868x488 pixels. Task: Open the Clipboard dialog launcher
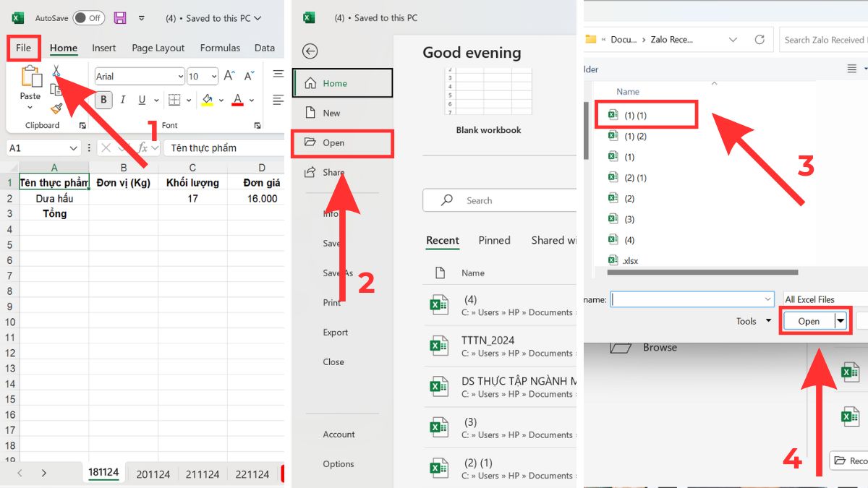click(81, 126)
